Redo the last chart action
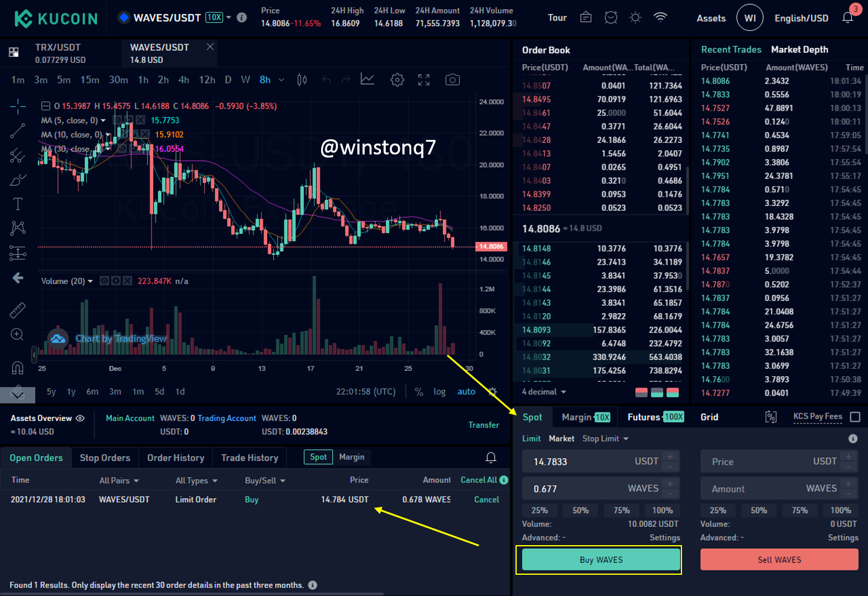 346,80
